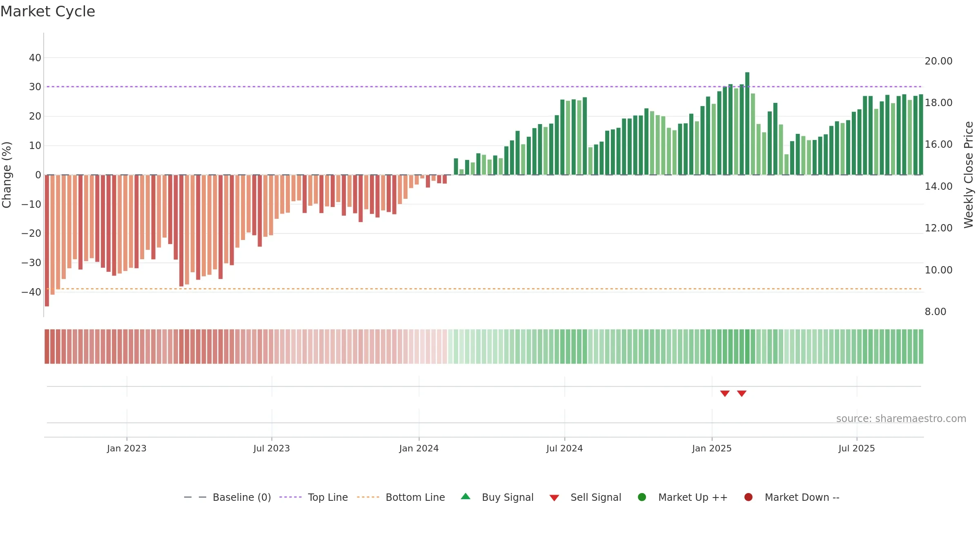Click the 16.00 price axis label

point(938,144)
